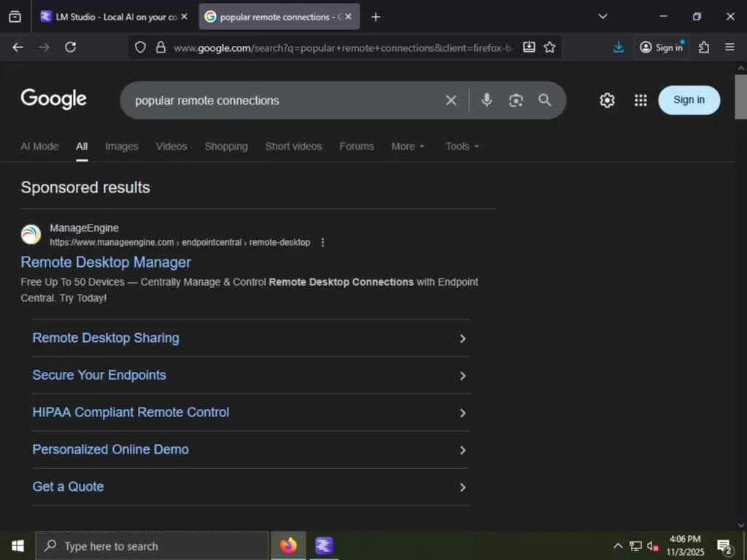This screenshot has height=560, width=747.
Task: Click chevron beside HIPAA Compliant Remote Control
Action: (462, 413)
